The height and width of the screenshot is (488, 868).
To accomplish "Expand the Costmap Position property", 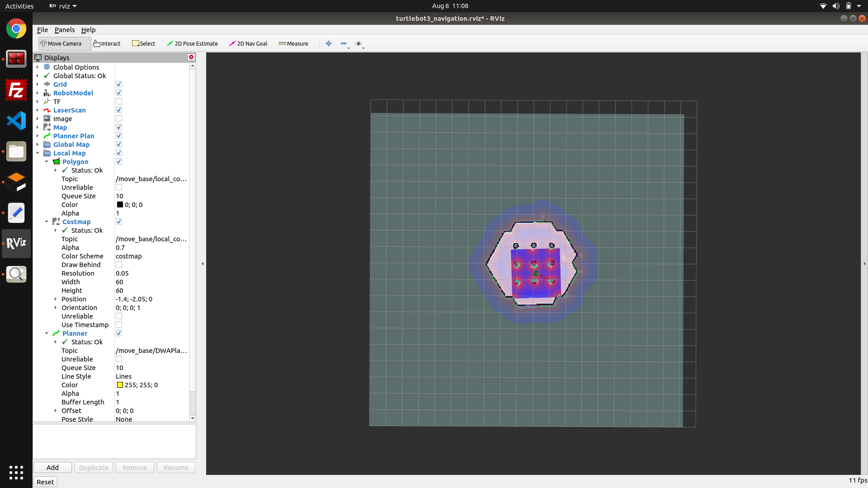I will click(x=56, y=299).
